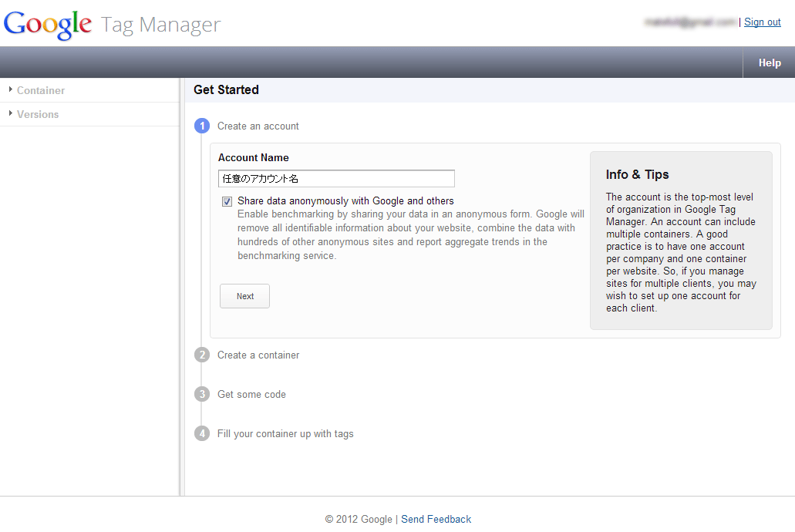795x532 pixels.
Task: Select the Create a container step label
Action: (258, 355)
